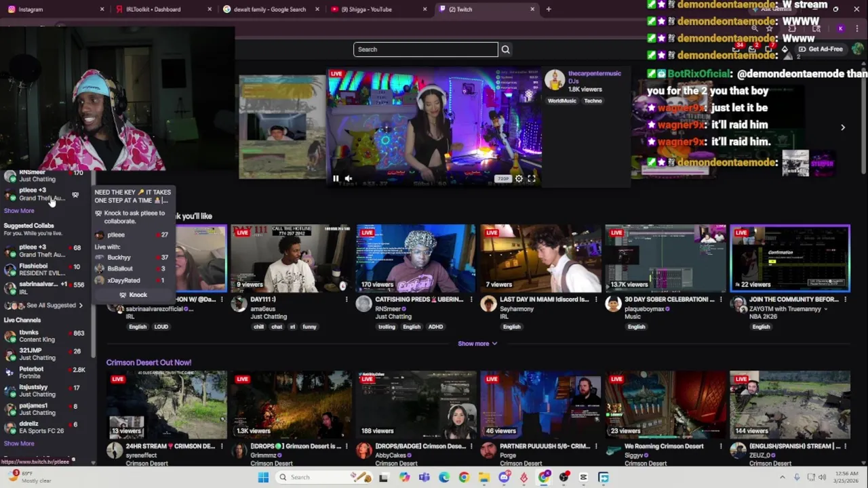Select the Techno tag

592,101
